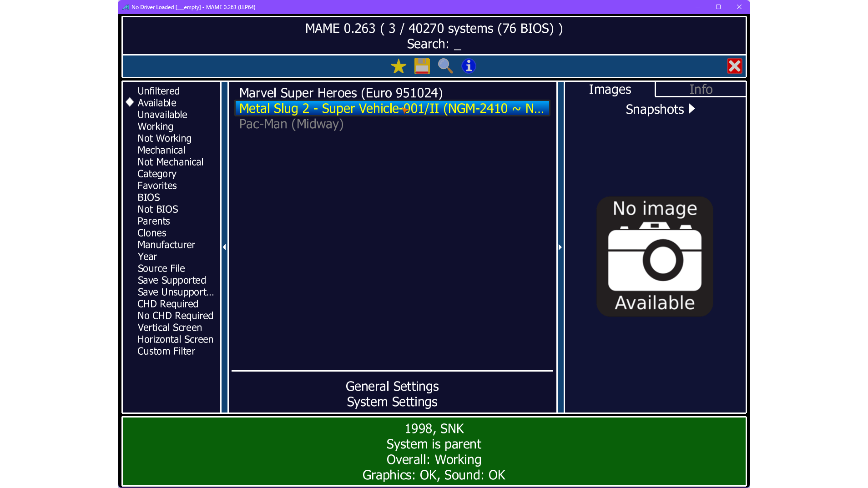Select the BIOS filter
Image resolution: width=868 pixels, height=488 pixels.
(x=149, y=198)
